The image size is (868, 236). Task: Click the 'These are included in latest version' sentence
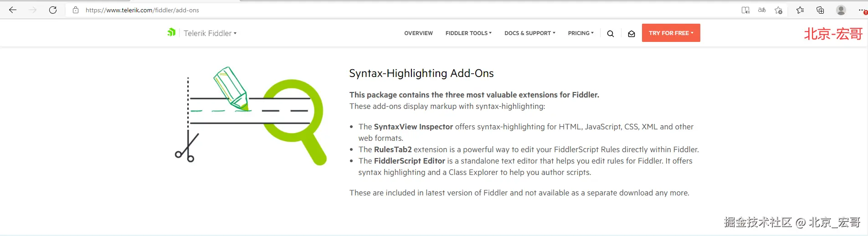[x=519, y=193]
